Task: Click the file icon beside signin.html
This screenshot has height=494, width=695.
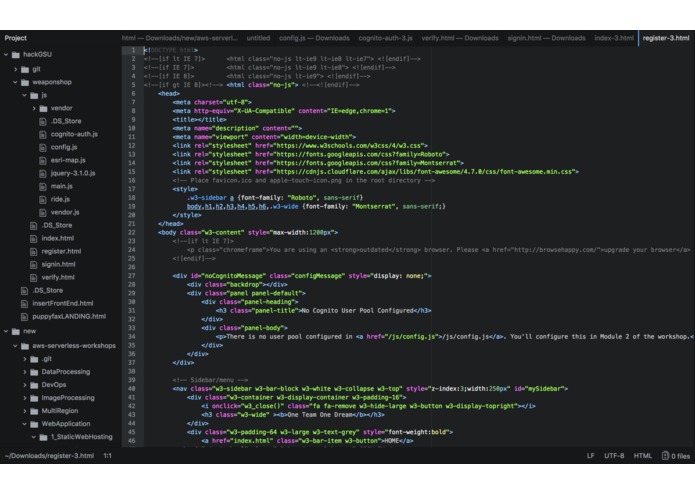Action: point(34,265)
